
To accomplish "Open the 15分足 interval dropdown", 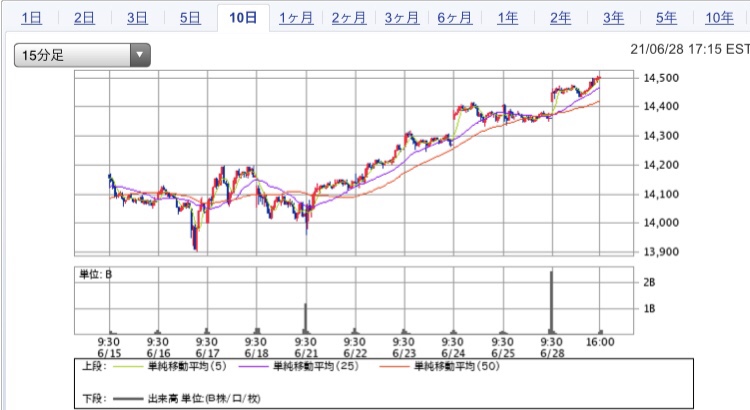I will point(82,55).
